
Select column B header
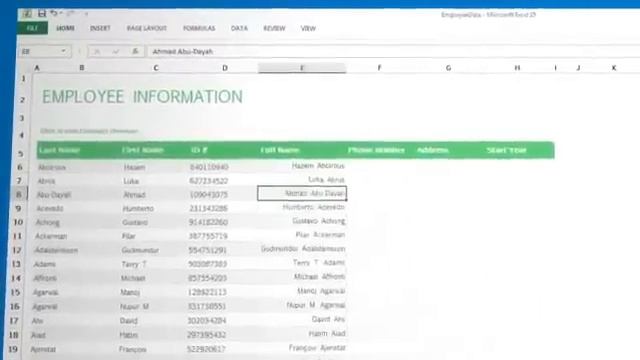coord(82,68)
